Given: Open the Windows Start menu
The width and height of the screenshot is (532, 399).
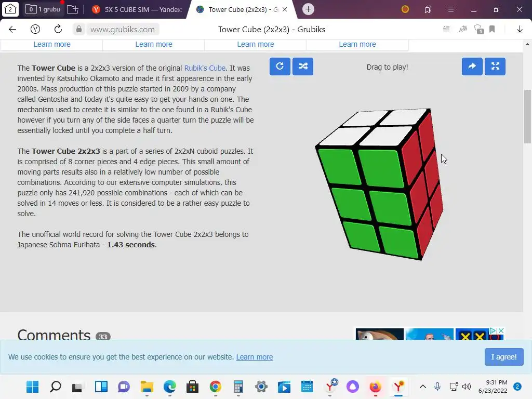Looking at the screenshot, I should 33,387.
